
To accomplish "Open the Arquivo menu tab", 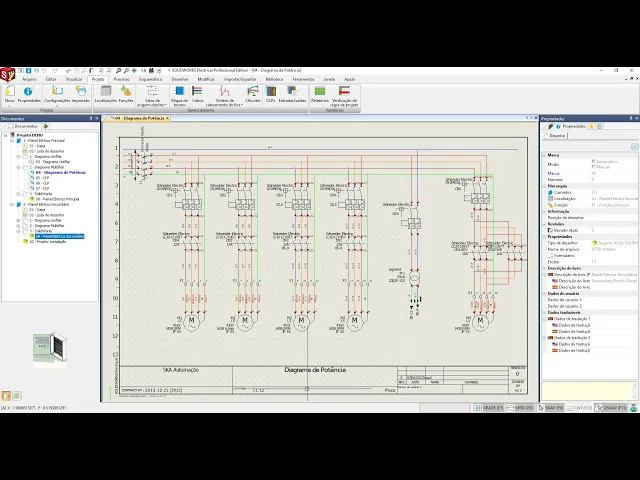I will (x=29, y=79).
